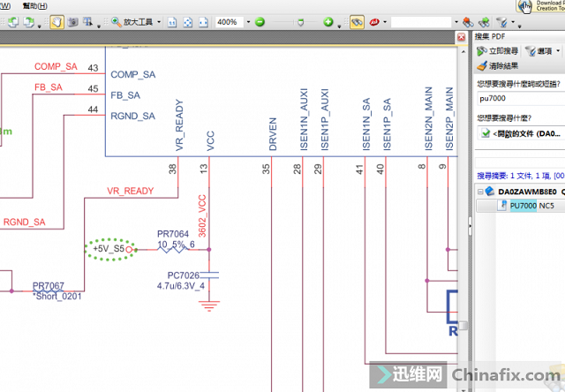This screenshot has height=392, width=565.
Task: Close the search panel with red X
Action: (462, 38)
